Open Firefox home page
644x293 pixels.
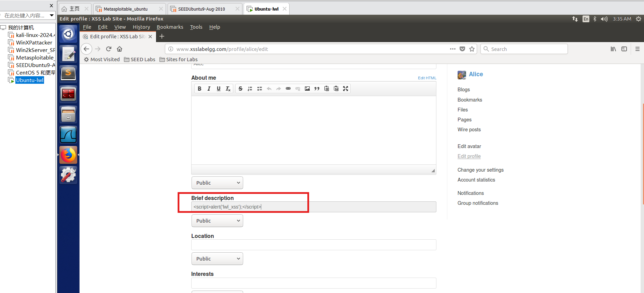(120, 49)
